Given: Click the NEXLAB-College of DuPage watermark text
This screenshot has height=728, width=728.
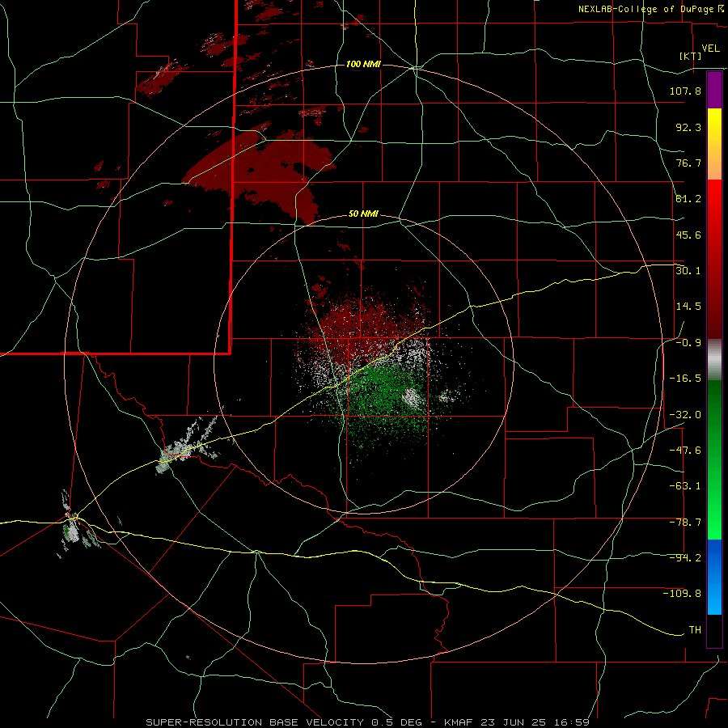Looking at the screenshot, I should coord(650,9).
